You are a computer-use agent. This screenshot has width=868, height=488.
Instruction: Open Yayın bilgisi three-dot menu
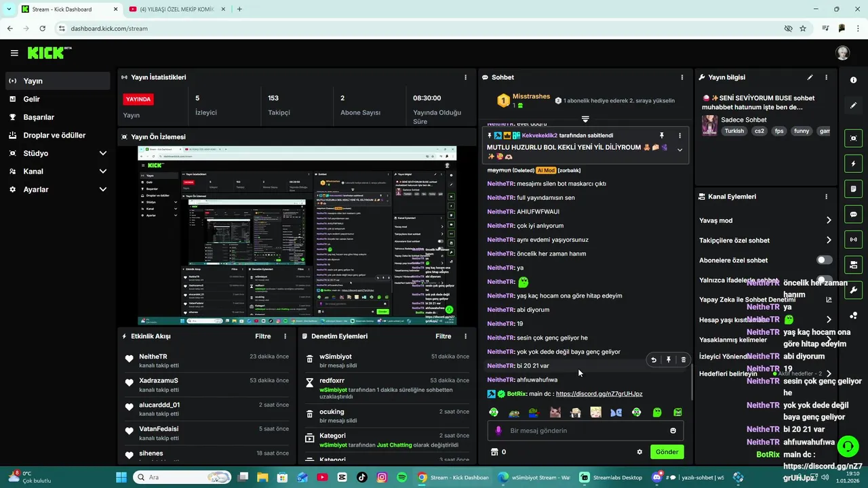click(x=826, y=77)
